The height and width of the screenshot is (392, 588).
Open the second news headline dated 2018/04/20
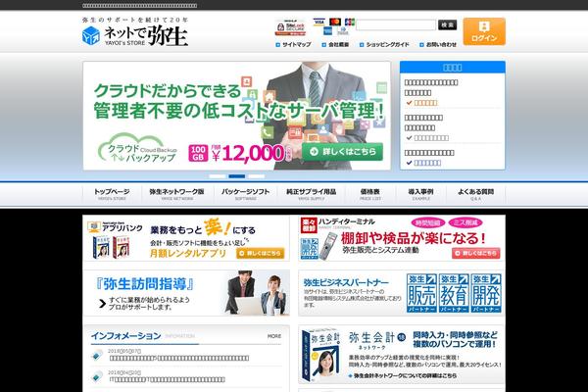coord(168,379)
